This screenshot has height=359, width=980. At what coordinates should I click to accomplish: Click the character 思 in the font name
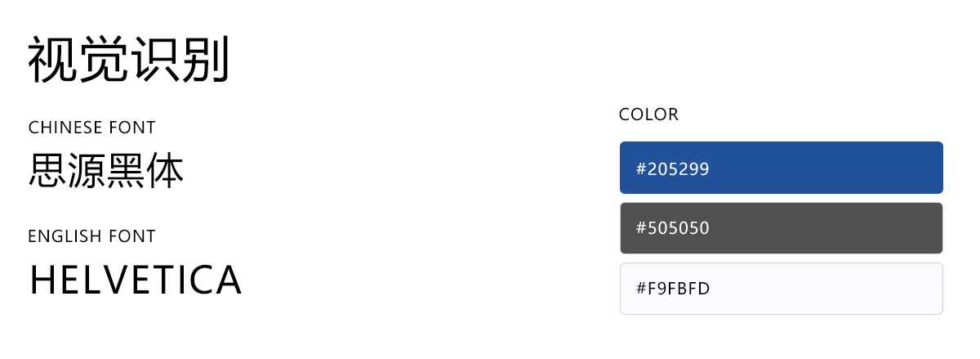(47, 171)
